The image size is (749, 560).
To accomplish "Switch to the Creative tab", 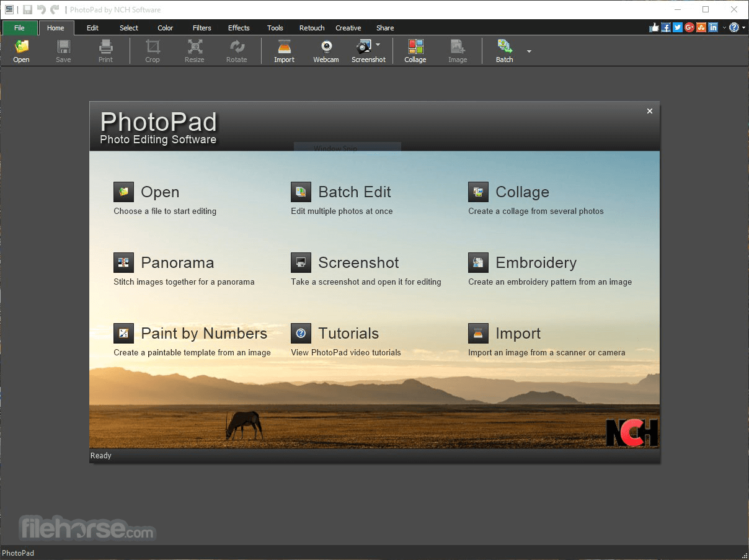I will point(348,28).
